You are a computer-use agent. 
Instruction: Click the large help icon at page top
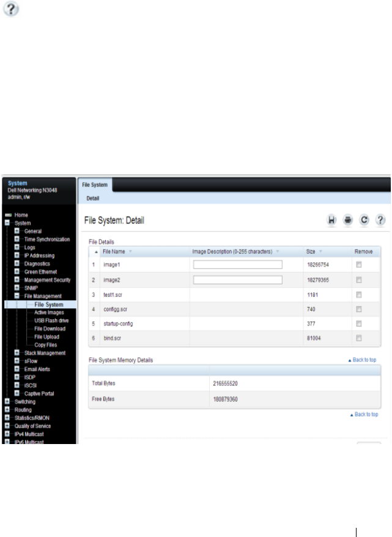click(x=11, y=9)
